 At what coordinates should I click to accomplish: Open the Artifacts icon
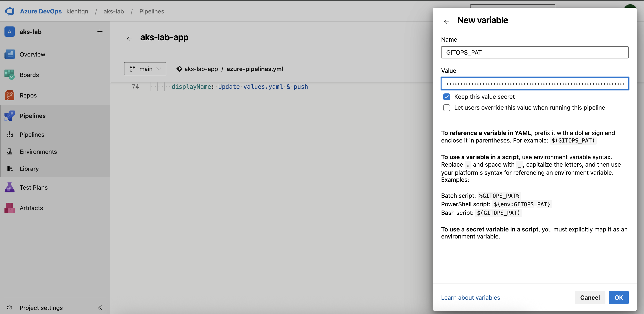tap(10, 208)
